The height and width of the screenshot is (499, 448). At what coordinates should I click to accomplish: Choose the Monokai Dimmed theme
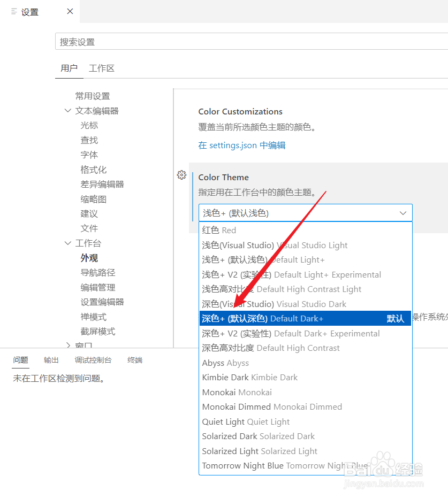click(305, 406)
